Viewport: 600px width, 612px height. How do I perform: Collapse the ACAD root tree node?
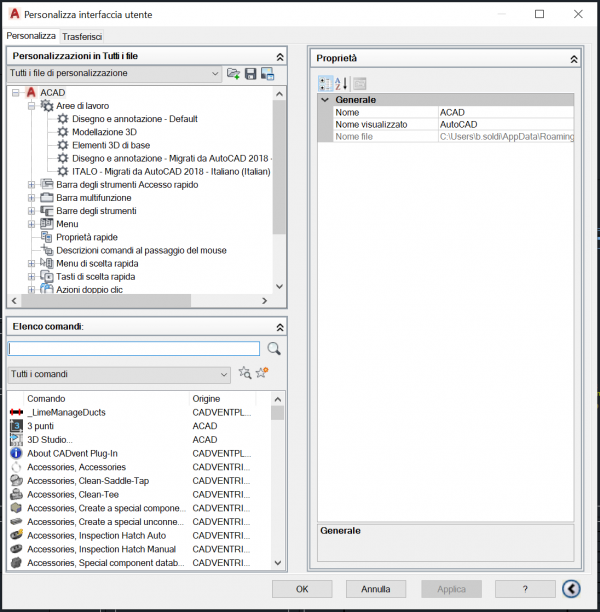(x=16, y=93)
